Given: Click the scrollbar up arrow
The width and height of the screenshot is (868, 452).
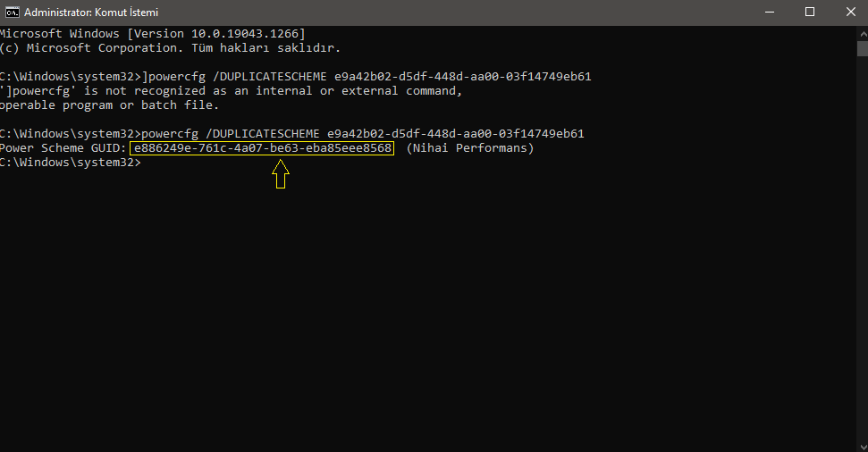Looking at the screenshot, I should tap(863, 33).
